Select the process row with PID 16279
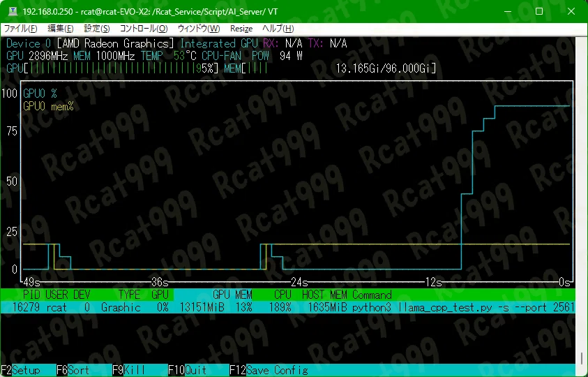The height and width of the screenshot is (377, 588). click(287, 307)
